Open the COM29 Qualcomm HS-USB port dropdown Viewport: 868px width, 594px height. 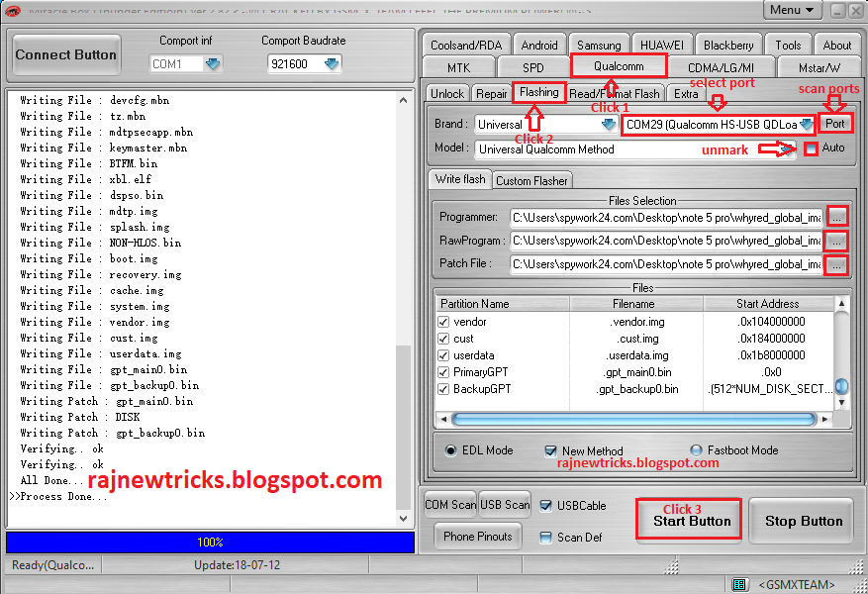(807, 125)
